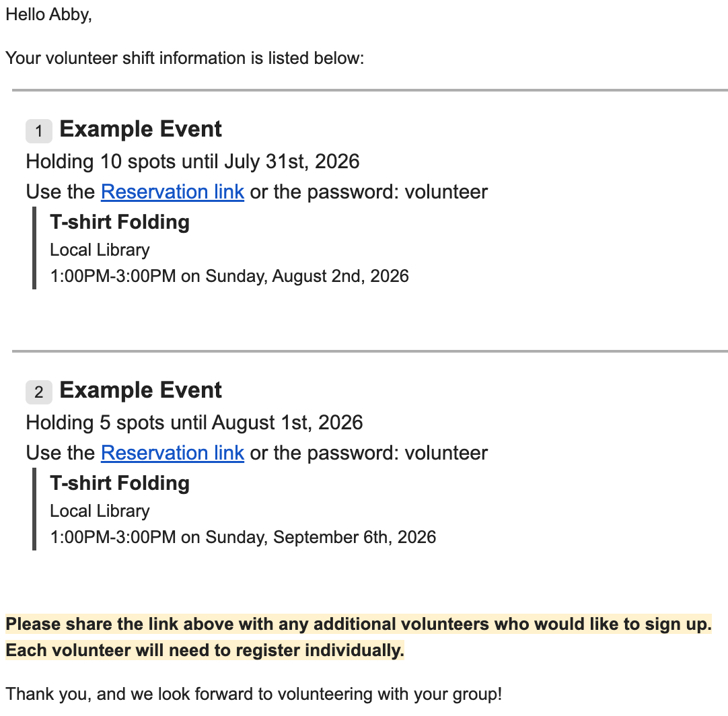
Task: Click the volunteer shift information intro line
Action: click(x=185, y=59)
